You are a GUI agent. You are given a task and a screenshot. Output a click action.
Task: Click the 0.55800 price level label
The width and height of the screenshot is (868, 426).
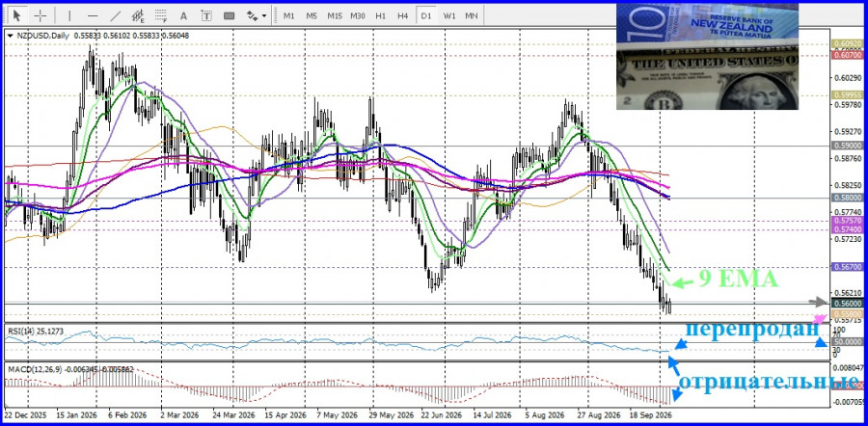pos(847,313)
